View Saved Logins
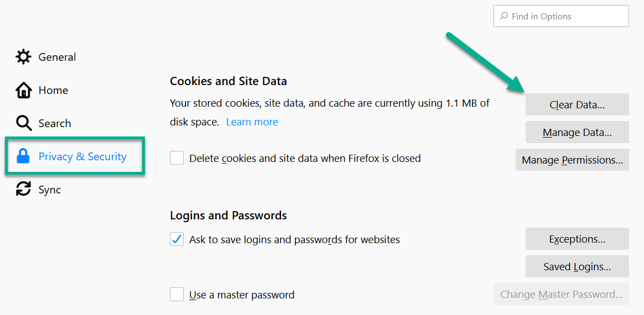Viewport: 644px width, 315px height. tap(577, 266)
